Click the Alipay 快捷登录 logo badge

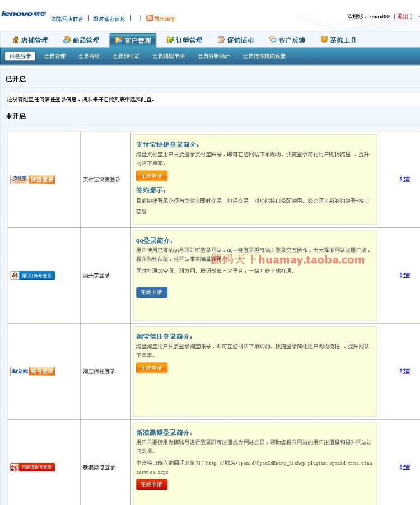pyautogui.click(x=32, y=179)
